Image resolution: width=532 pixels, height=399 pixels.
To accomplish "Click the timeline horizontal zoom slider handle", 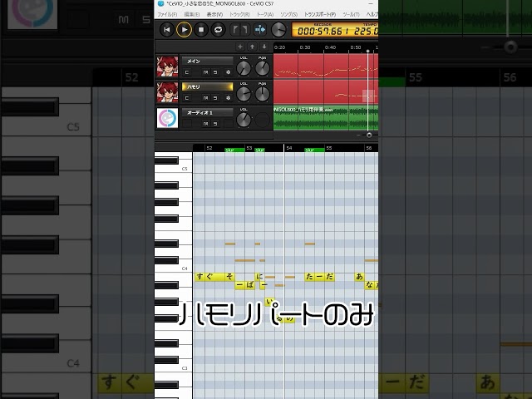I will [x=369, y=135].
